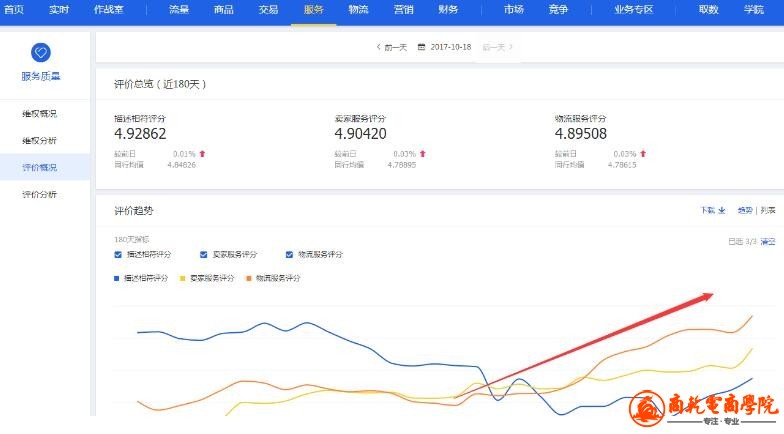Click the red up arrow under 描述相符评分
The height and width of the screenshot is (434, 784).
(x=202, y=154)
